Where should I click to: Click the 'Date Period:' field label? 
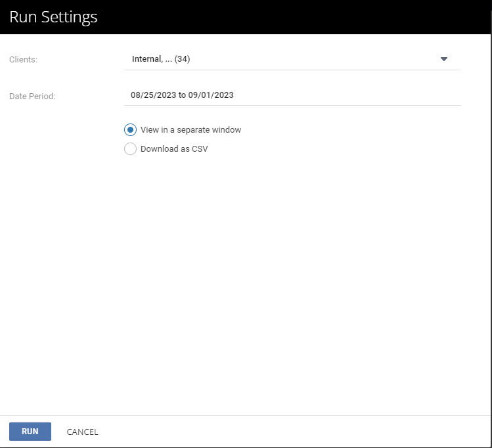32,97
